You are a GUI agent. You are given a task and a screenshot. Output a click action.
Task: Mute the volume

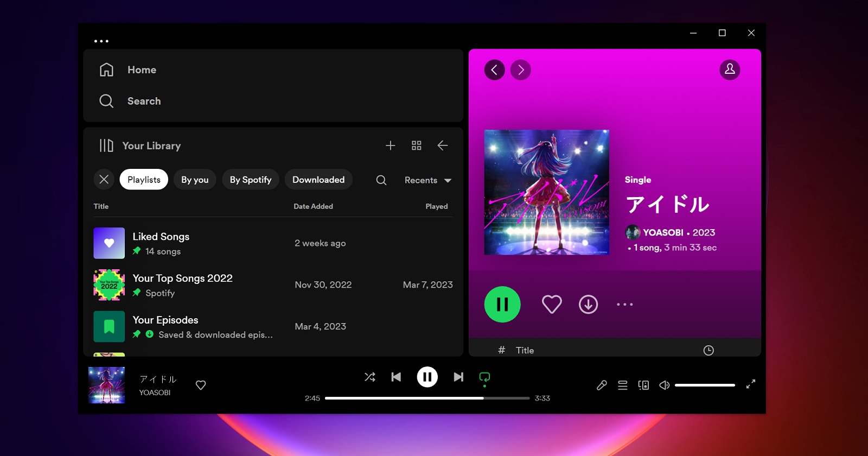(x=664, y=385)
